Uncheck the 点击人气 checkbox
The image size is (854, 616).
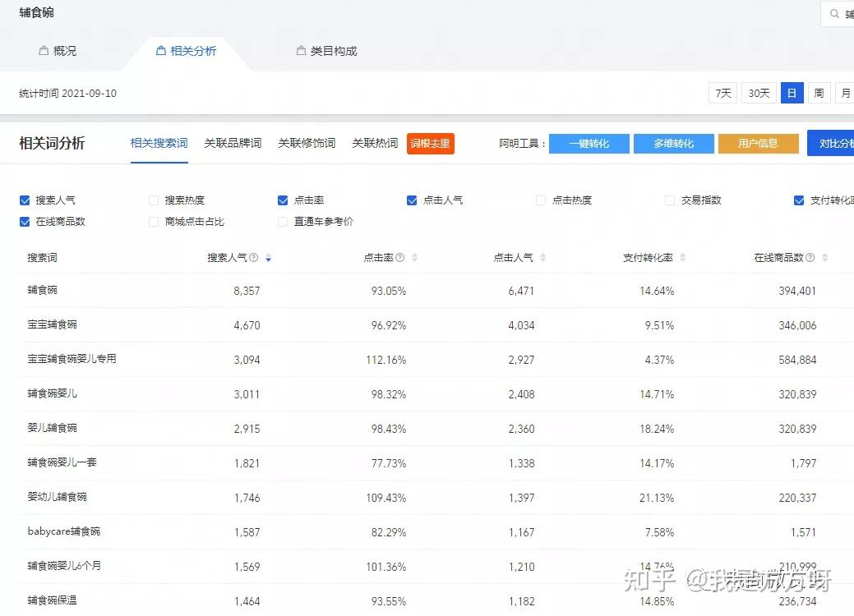(412, 200)
